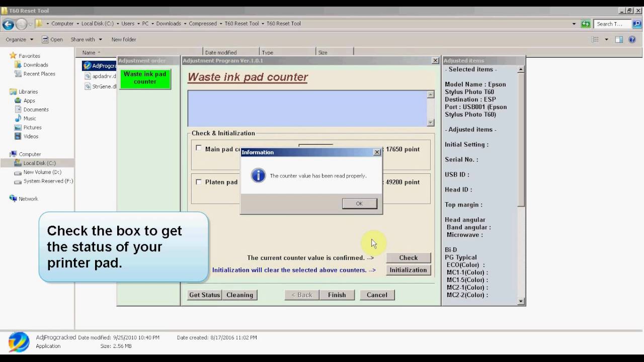The image size is (644, 362).
Task: Click the Cancel button
Action: [x=377, y=295]
